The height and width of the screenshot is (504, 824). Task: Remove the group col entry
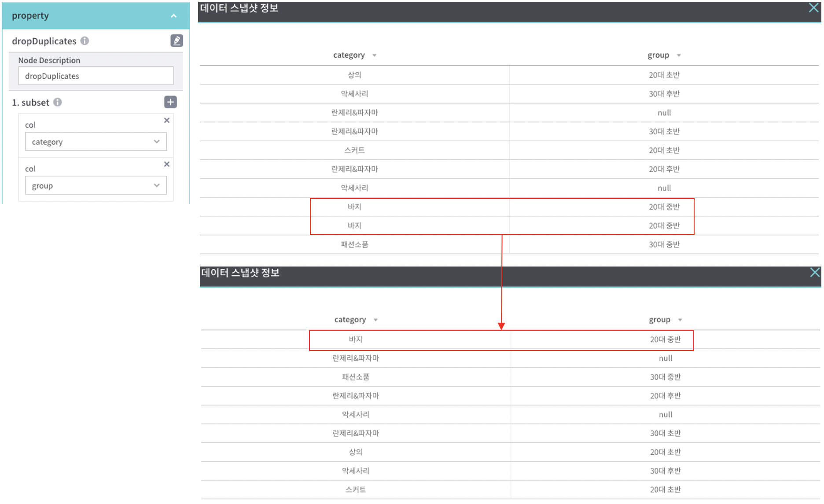point(167,164)
